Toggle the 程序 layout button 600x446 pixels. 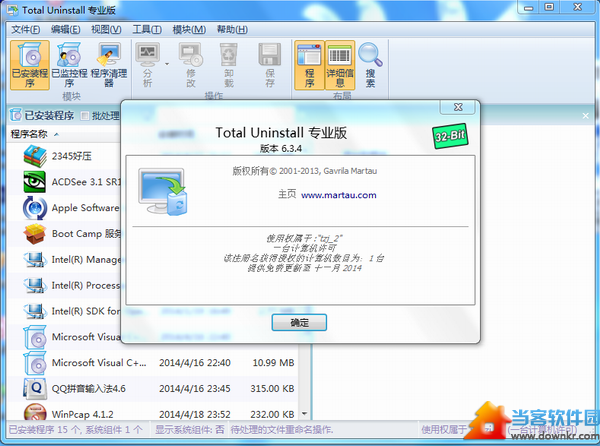[x=309, y=65]
